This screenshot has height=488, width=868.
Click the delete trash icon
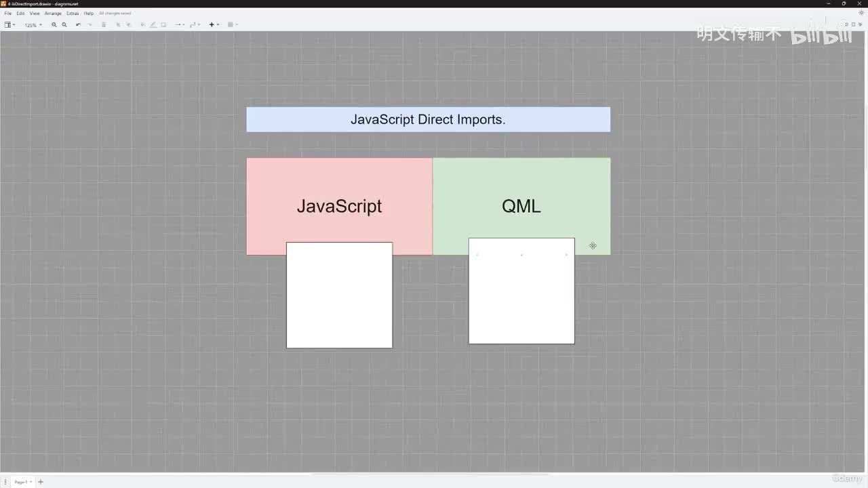tap(104, 24)
